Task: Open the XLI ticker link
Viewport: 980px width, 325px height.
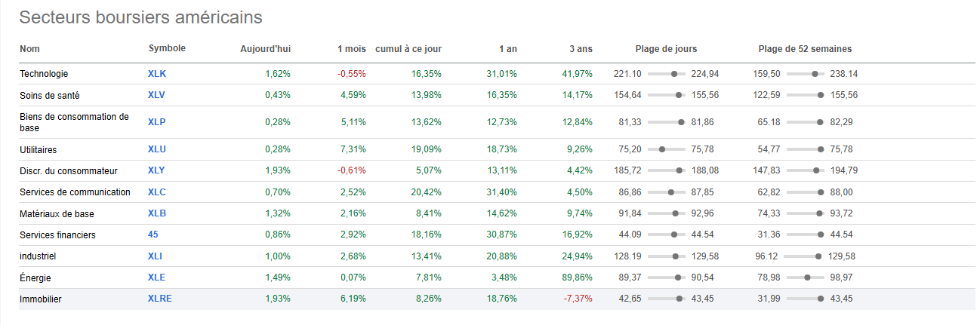Action: pos(155,256)
